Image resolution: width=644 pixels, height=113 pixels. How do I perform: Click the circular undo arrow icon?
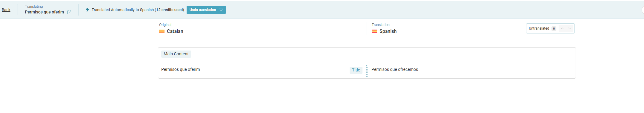click(x=221, y=10)
